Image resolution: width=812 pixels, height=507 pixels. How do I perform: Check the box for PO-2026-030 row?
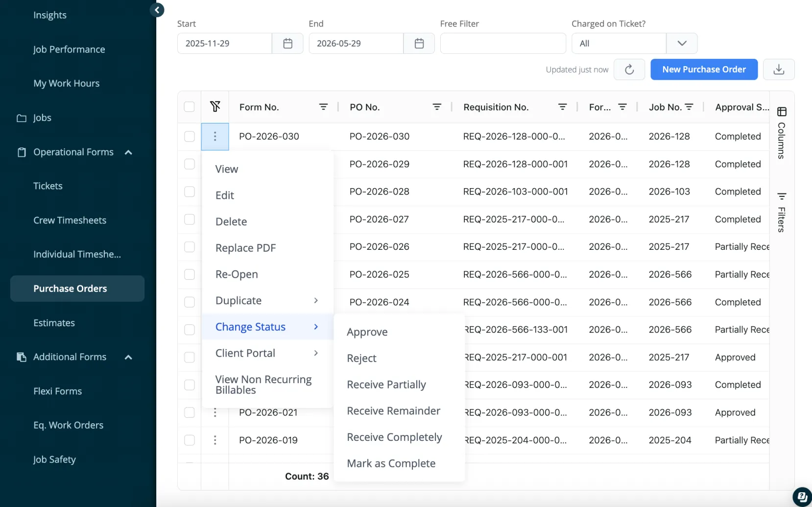tap(189, 137)
